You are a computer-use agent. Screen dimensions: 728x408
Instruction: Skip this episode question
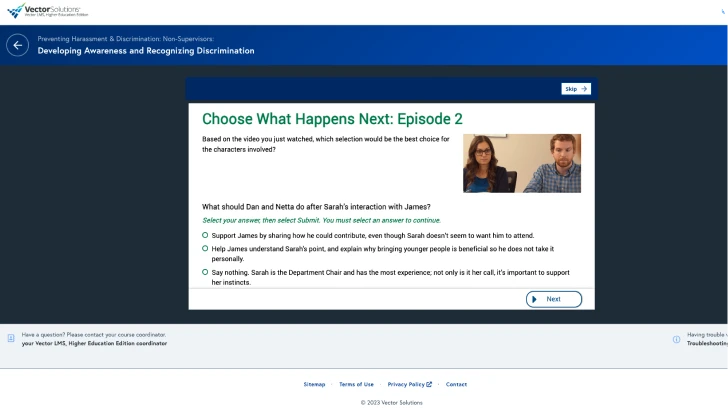pyautogui.click(x=575, y=89)
